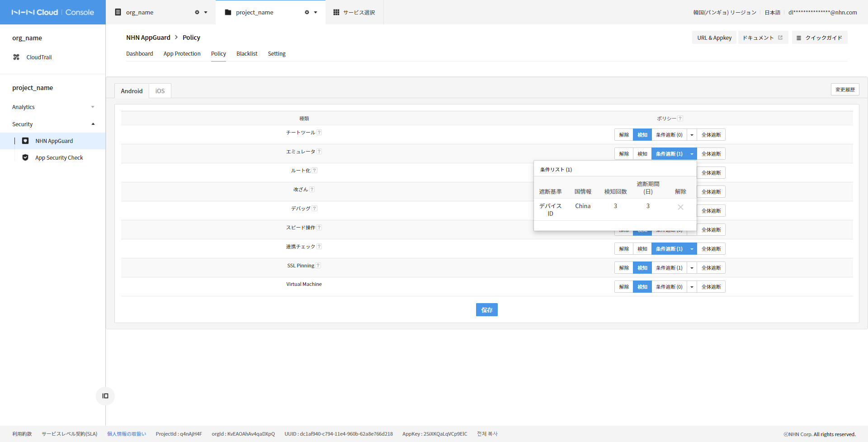The width and height of the screenshot is (868, 442).
Task: Open org_name settings gear icon
Action: point(197,12)
